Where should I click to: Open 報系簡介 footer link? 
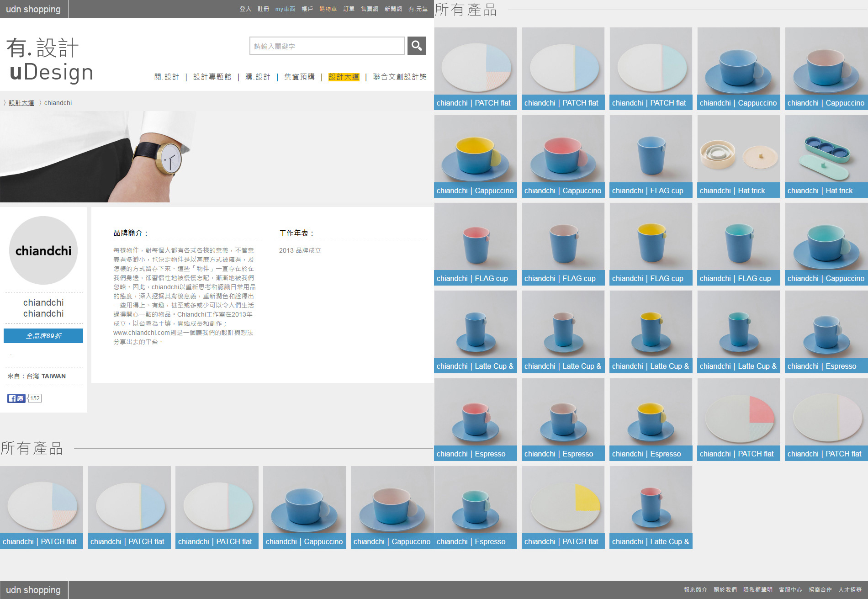(695, 590)
